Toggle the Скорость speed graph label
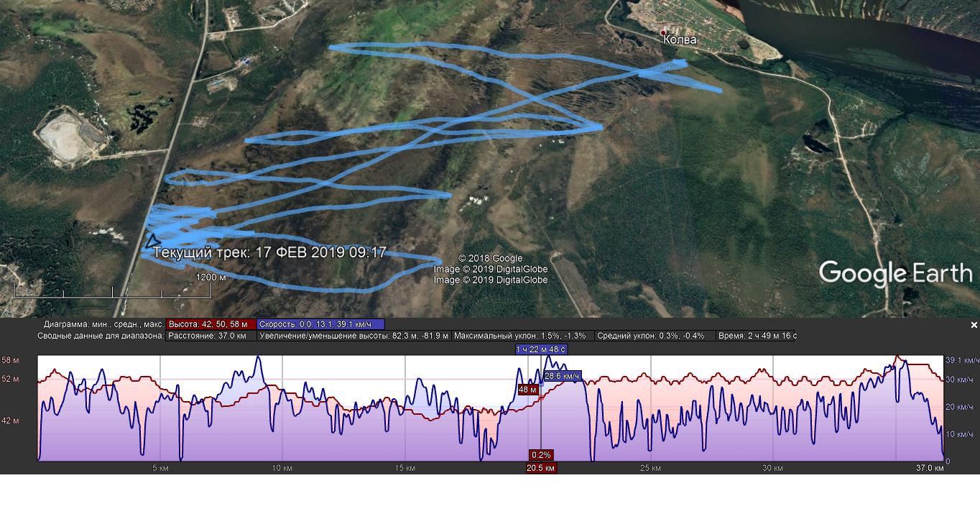This screenshot has height=519, width=980. tap(320, 324)
